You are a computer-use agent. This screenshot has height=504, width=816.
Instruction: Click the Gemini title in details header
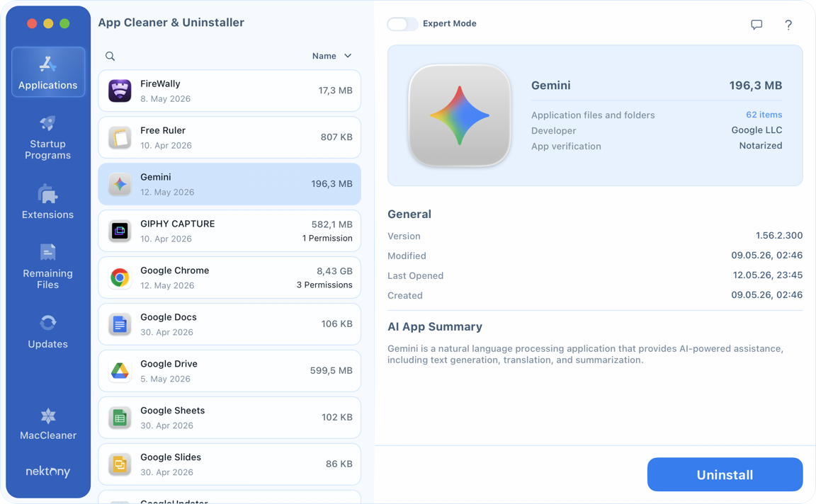tap(550, 86)
